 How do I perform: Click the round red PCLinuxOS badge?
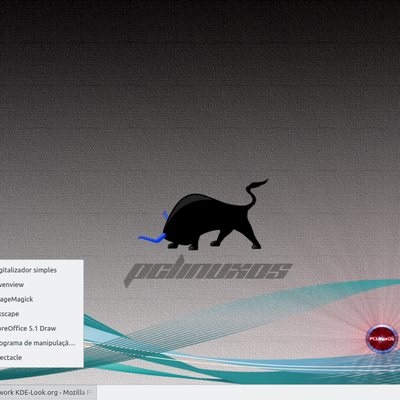tap(382, 339)
